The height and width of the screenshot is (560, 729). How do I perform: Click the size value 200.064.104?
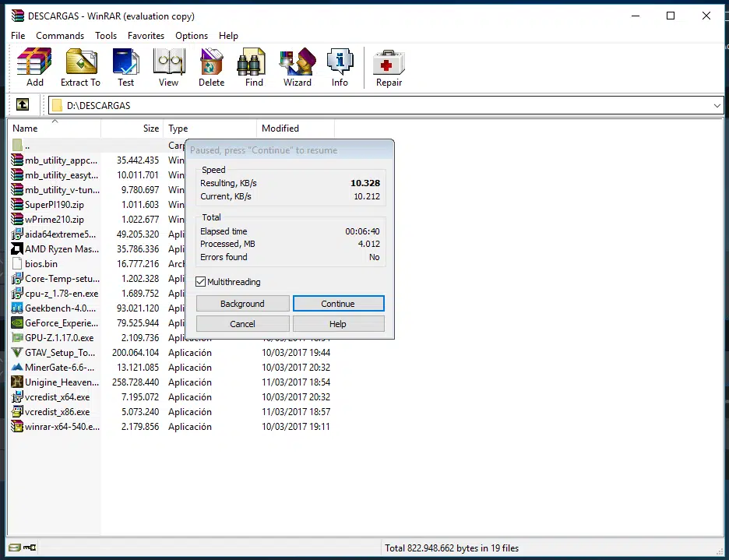(136, 353)
